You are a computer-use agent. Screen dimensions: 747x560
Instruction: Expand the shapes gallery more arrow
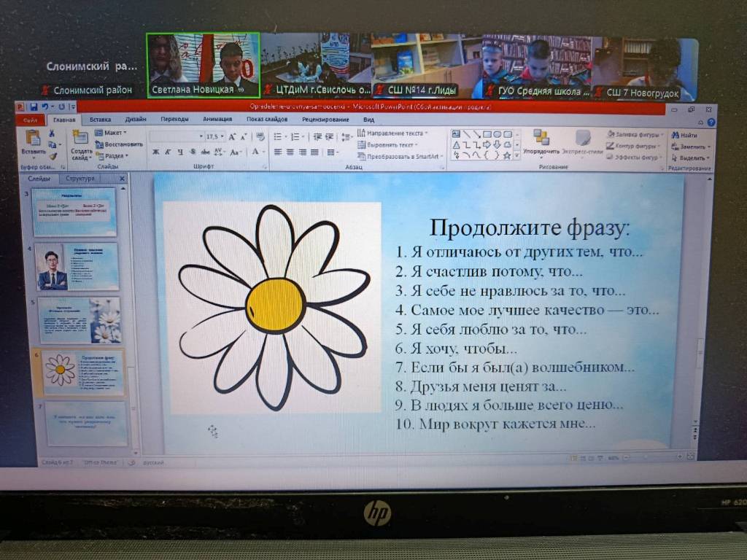(517, 155)
